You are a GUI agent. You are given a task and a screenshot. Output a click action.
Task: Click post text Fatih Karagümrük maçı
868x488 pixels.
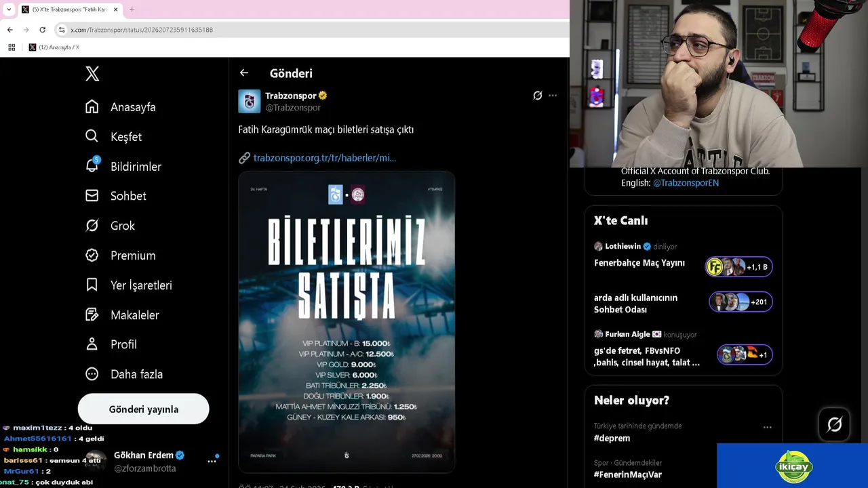tap(325, 129)
